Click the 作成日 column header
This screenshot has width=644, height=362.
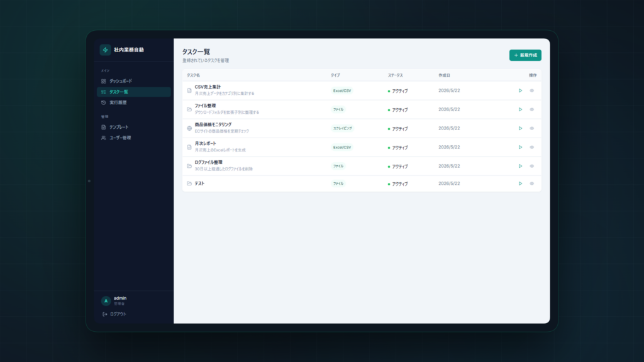(x=445, y=75)
